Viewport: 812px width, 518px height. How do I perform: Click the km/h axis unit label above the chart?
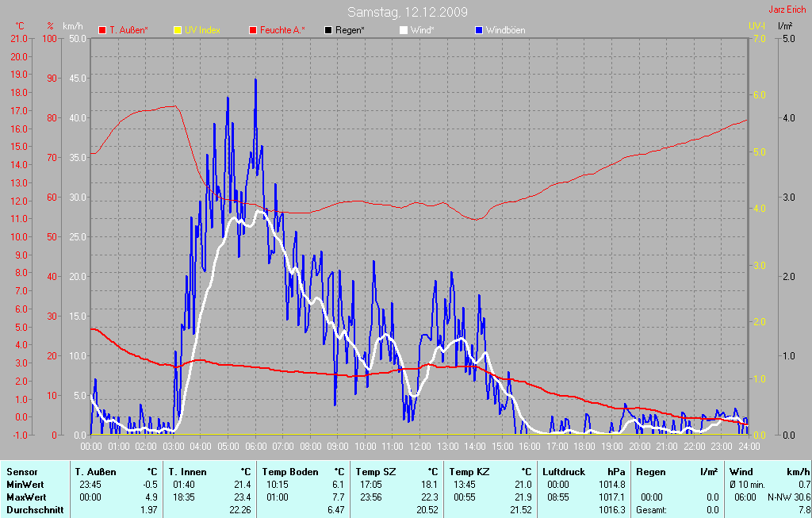[72, 26]
